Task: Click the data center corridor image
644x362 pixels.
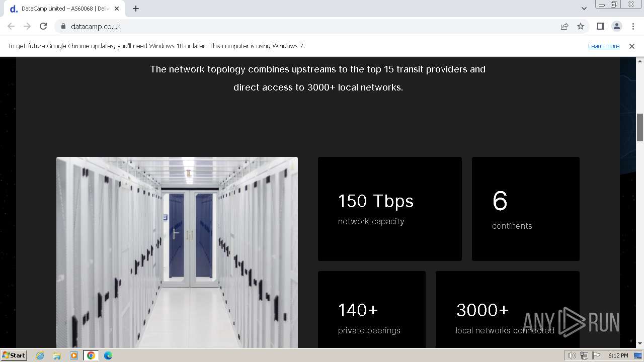Action: [x=177, y=252]
